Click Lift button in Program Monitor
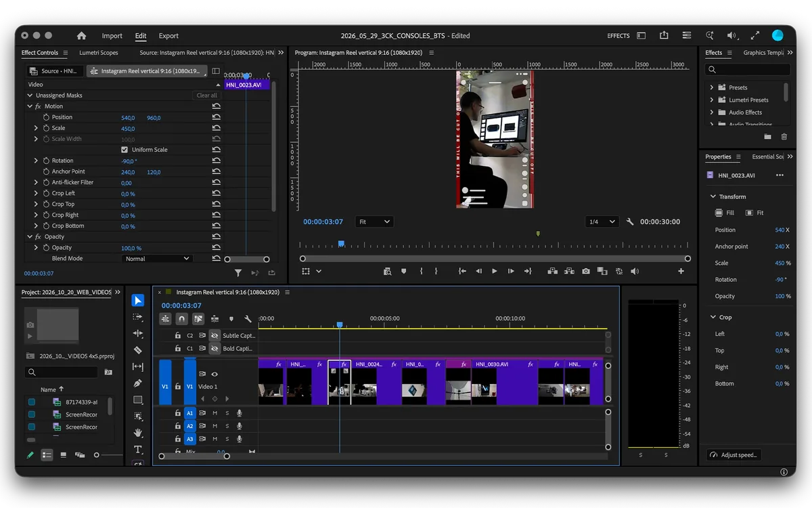The image size is (812, 508). pyautogui.click(x=553, y=271)
